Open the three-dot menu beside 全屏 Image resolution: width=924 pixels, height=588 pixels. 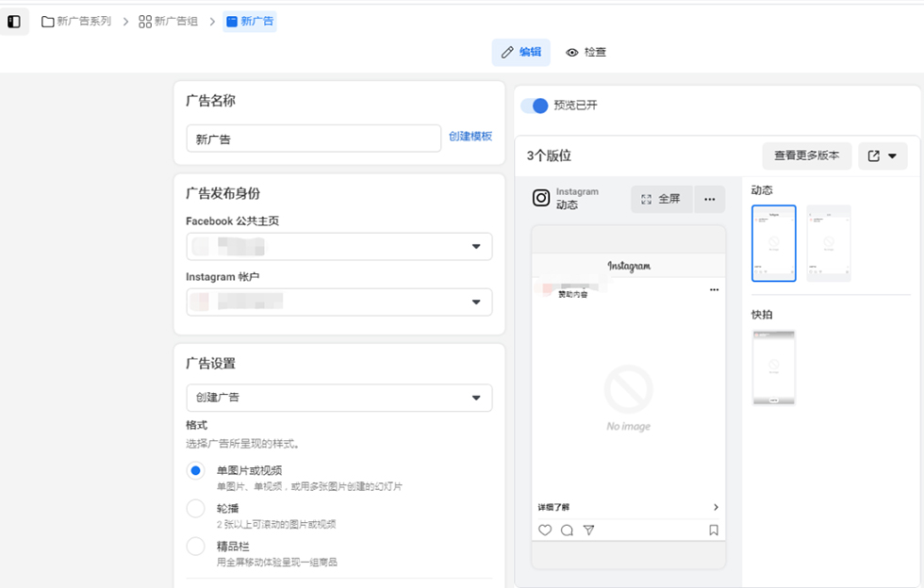(710, 199)
